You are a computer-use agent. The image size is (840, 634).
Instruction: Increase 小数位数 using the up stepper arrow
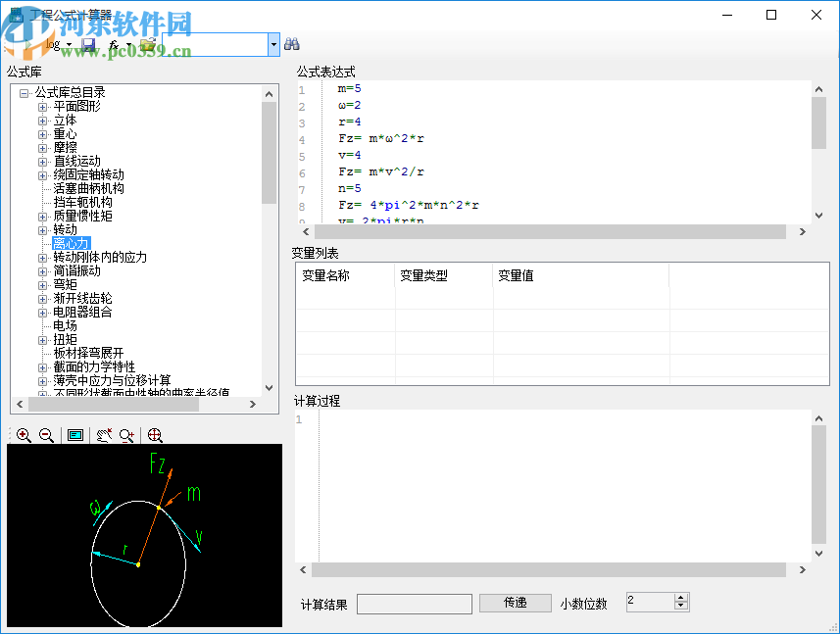(x=680, y=598)
